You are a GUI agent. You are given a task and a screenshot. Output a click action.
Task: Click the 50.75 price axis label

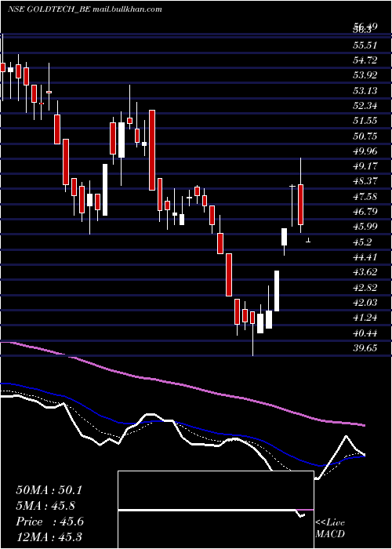365,136
